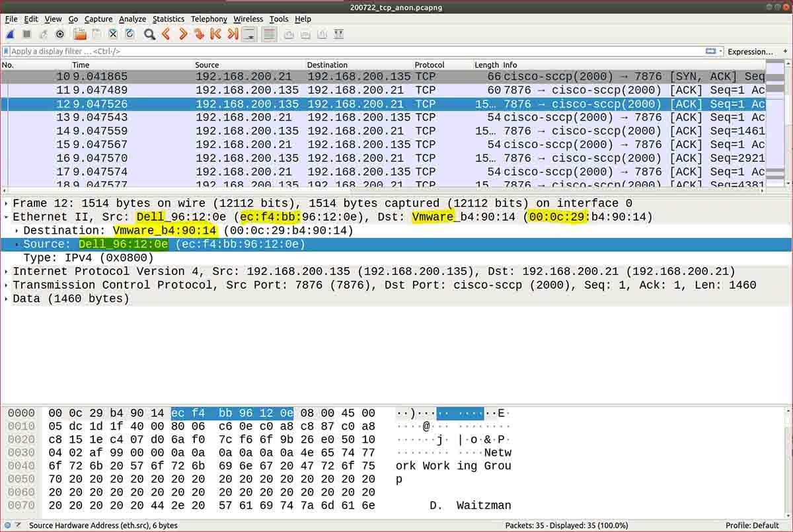Expand the Frame 12 tree node

(7, 204)
